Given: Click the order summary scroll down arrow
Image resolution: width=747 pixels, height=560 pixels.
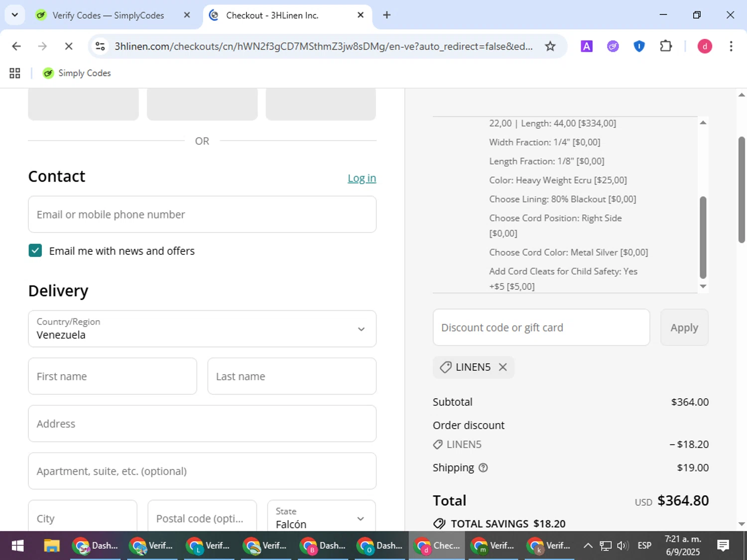Looking at the screenshot, I should (x=703, y=286).
